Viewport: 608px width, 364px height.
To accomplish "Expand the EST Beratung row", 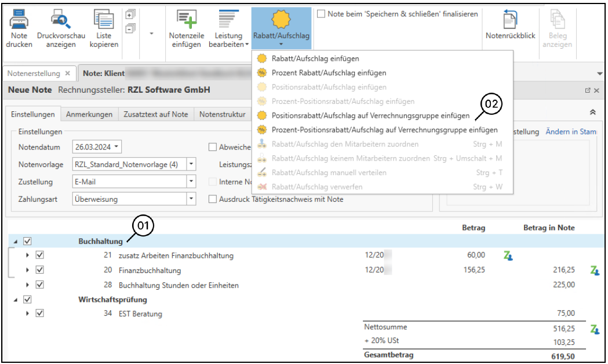I will click(27, 314).
